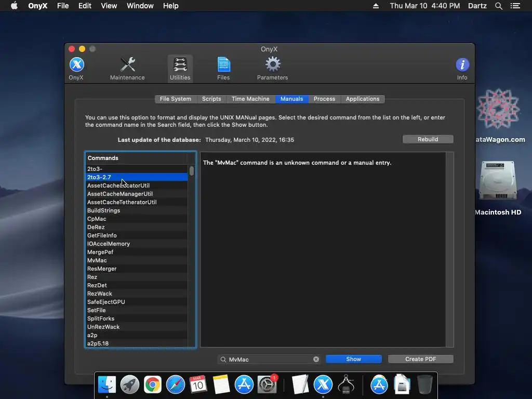Open the OnyX application menu
This screenshot has height=399, width=532.
pos(37,6)
